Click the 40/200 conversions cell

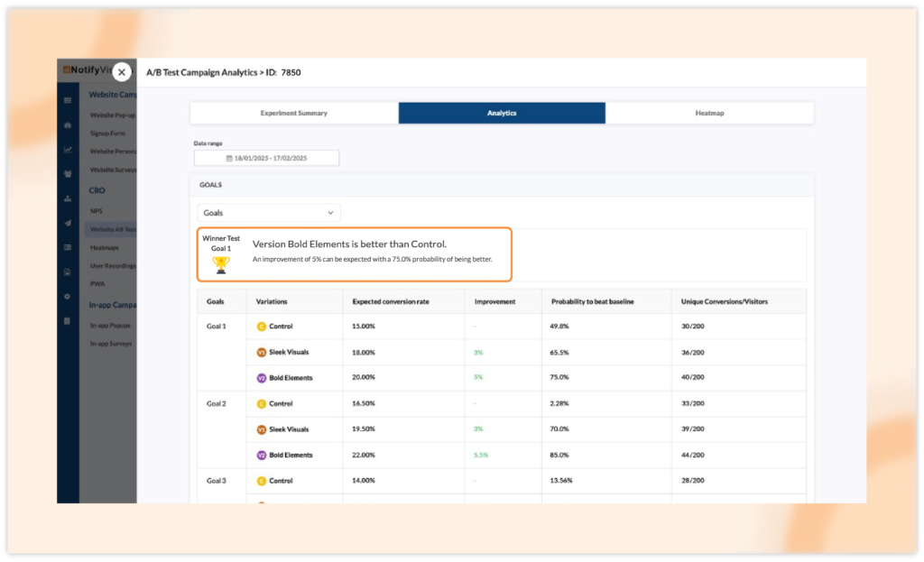coord(692,378)
